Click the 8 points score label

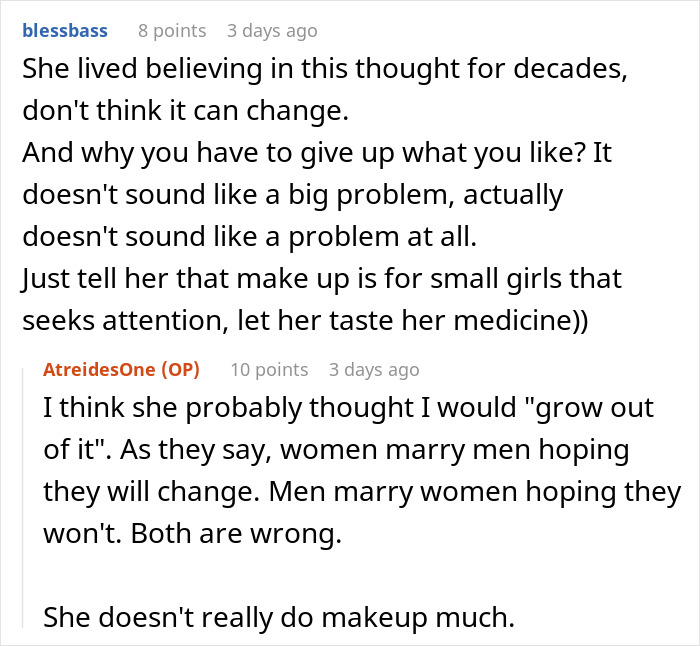(172, 30)
